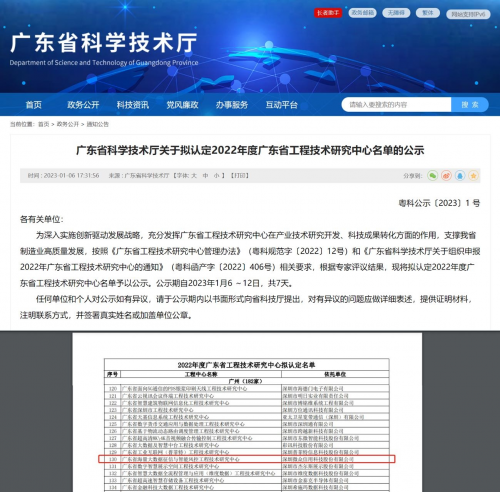Click the article title about 2022年度工程技术研究中心名单

250,150
